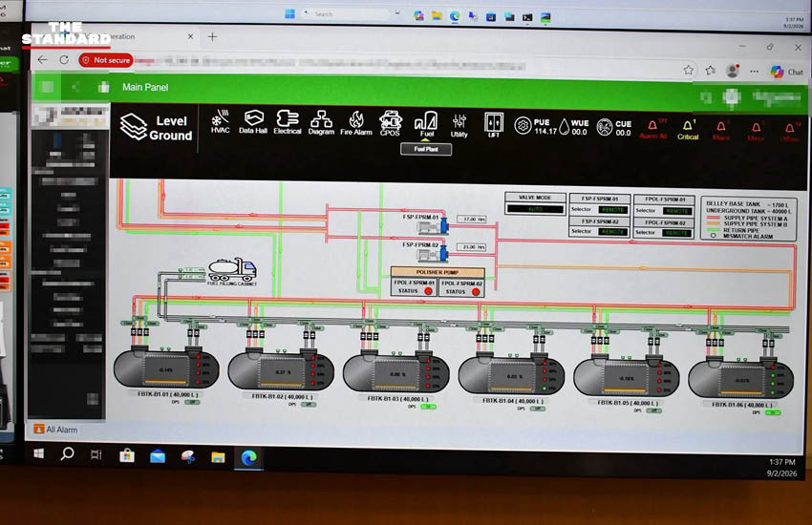Image resolution: width=812 pixels, height=525 pixels.
Task: Open Microsoft Store on bottom taskbar
Action: pyautogui.click(x=127, y=455)
